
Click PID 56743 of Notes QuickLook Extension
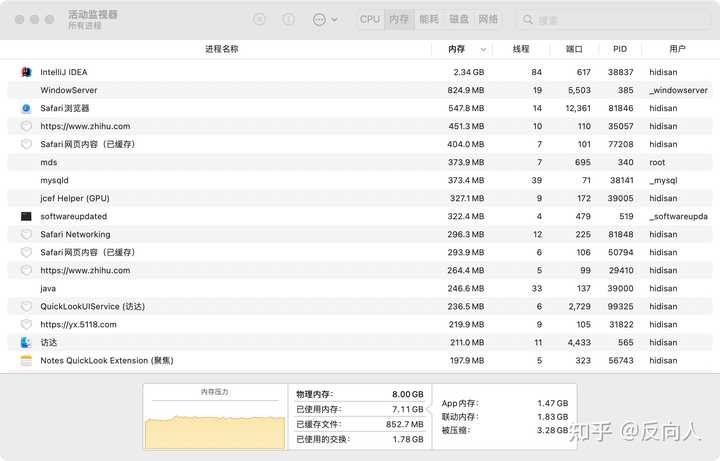(x=620, y=360)
